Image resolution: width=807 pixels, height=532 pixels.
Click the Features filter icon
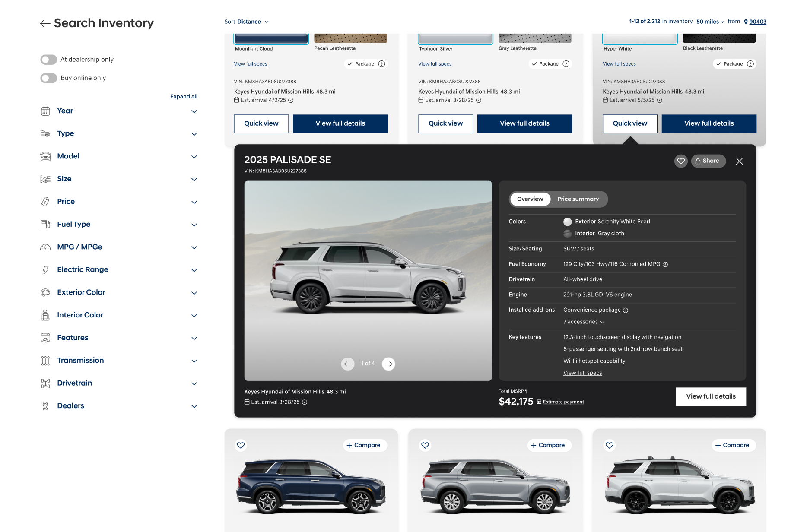45,338
